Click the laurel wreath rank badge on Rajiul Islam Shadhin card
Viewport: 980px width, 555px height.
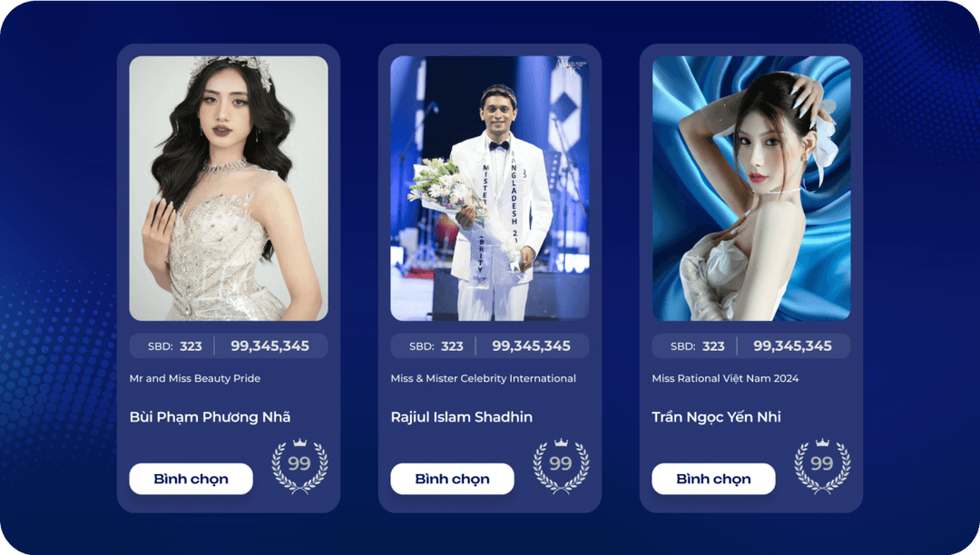point(561,466)
